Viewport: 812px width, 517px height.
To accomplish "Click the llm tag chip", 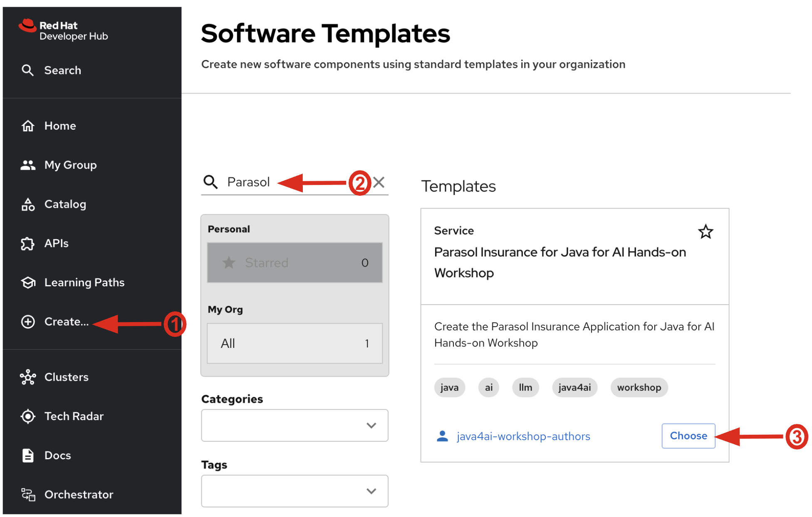I will tap(525, 387).
